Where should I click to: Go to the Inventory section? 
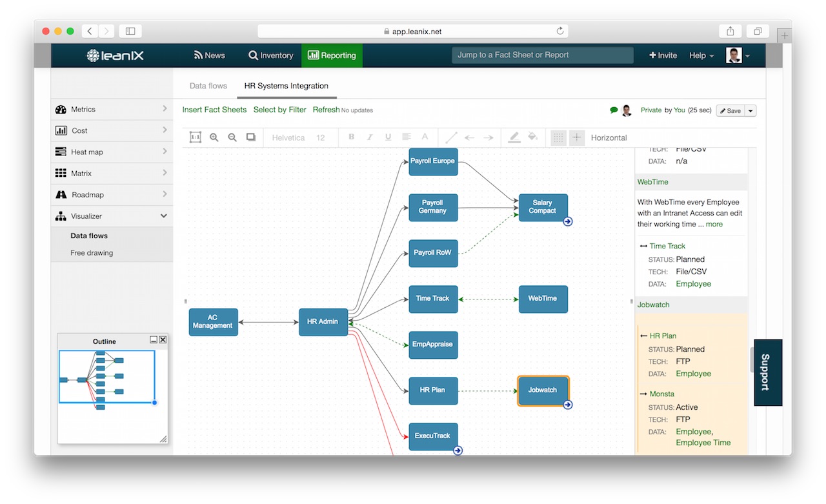click(x=271, y=55)
